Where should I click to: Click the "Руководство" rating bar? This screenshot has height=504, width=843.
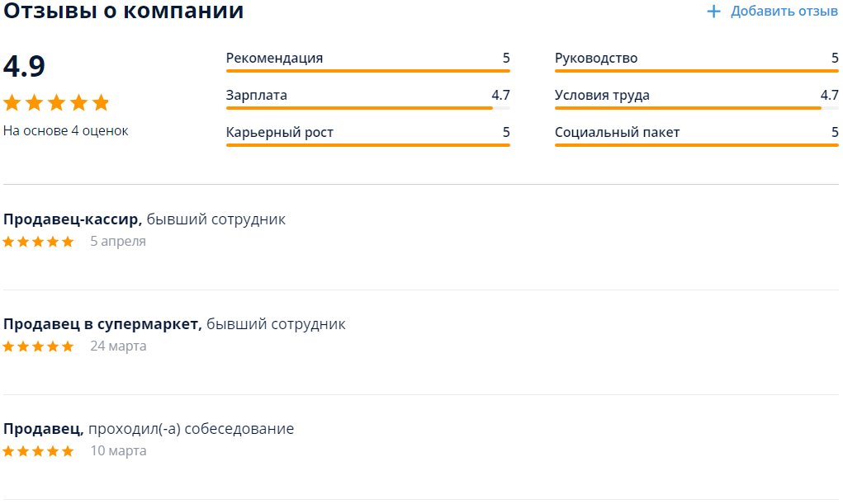pyautogui.click(x=696, y=71)
